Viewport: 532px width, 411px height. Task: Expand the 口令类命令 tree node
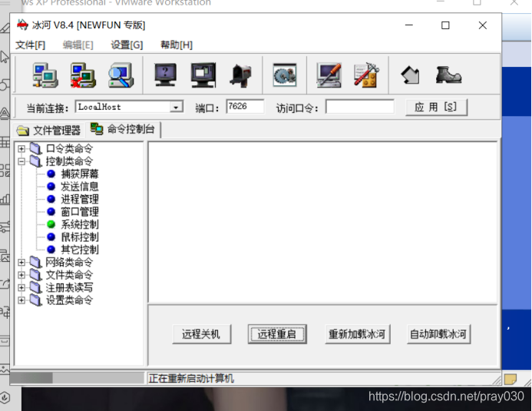pos(21,149)
